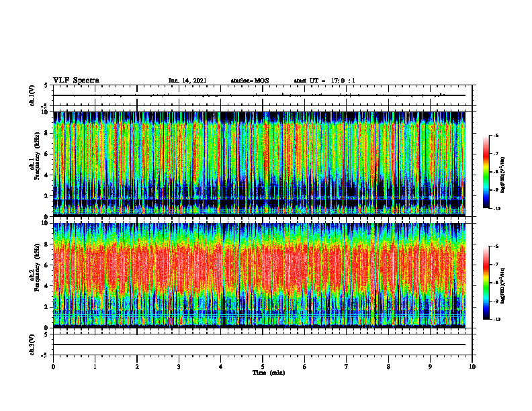Screen dimensions: 532x411
Task: Click the "-5" tick of ch.1(V) axis
Action: click(46, 106)
